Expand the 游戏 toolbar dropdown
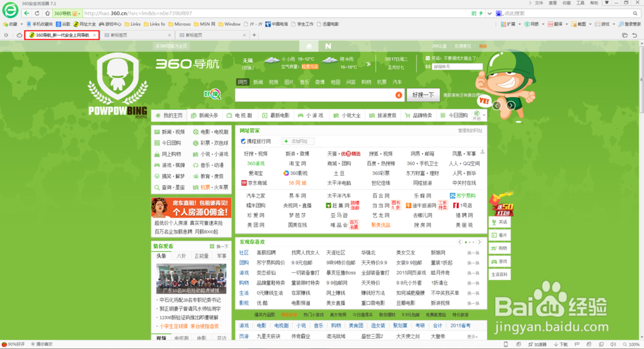 coord(614,24)
